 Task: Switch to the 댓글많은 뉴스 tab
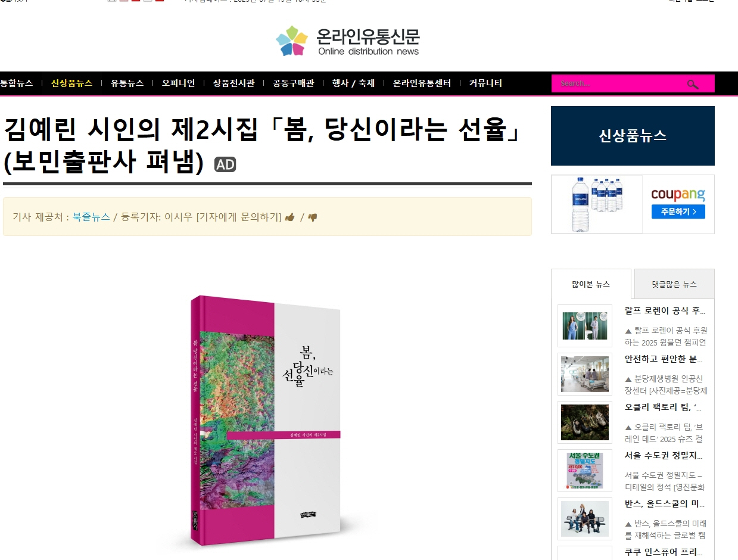point(674,284)
